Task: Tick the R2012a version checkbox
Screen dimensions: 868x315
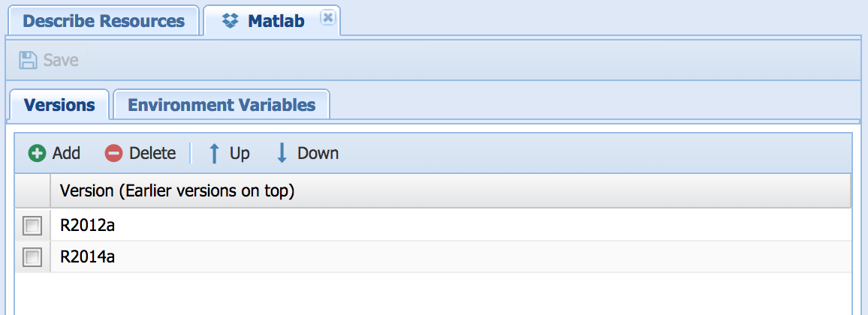Action: coord(32,225)
